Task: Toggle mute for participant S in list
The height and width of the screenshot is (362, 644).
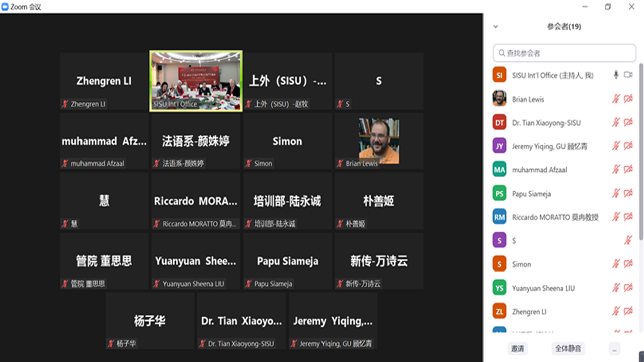Action: 628,240
